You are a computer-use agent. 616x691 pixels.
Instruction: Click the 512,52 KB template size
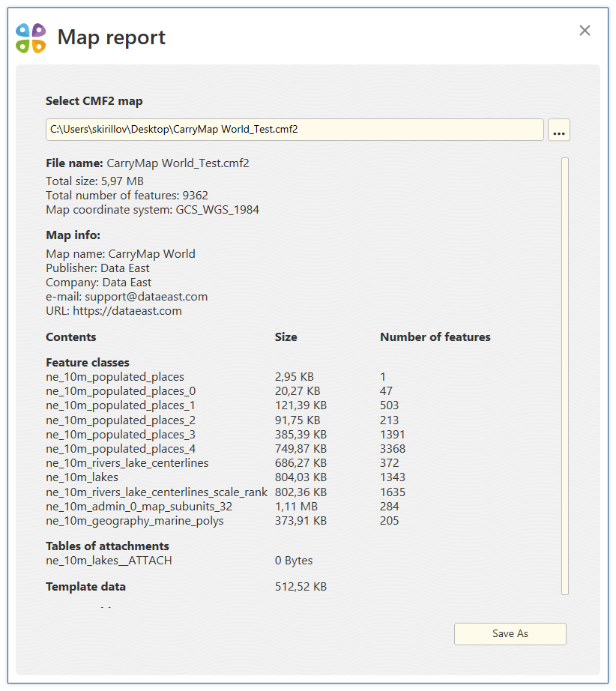point(301,587)
